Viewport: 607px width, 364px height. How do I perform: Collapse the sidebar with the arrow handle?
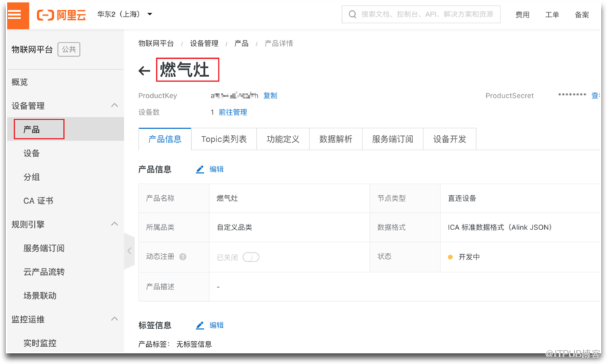(x=128, y=251)
